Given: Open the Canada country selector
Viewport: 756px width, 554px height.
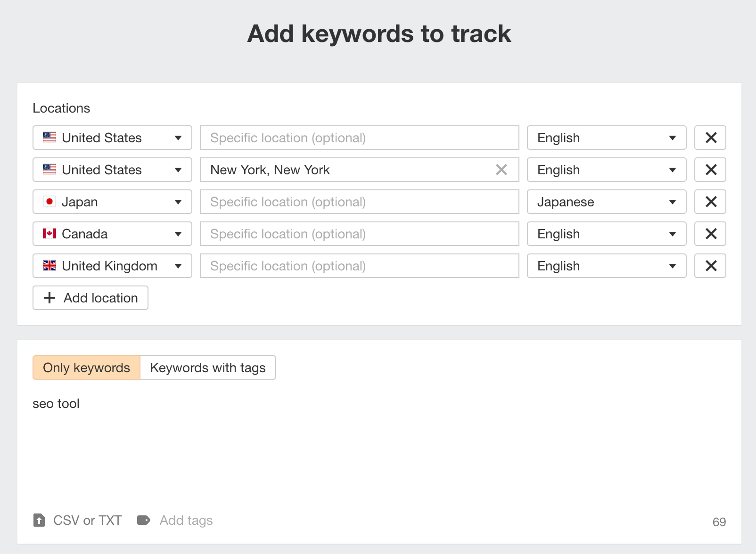Looking at the screenshot, I should click(112, 234).
